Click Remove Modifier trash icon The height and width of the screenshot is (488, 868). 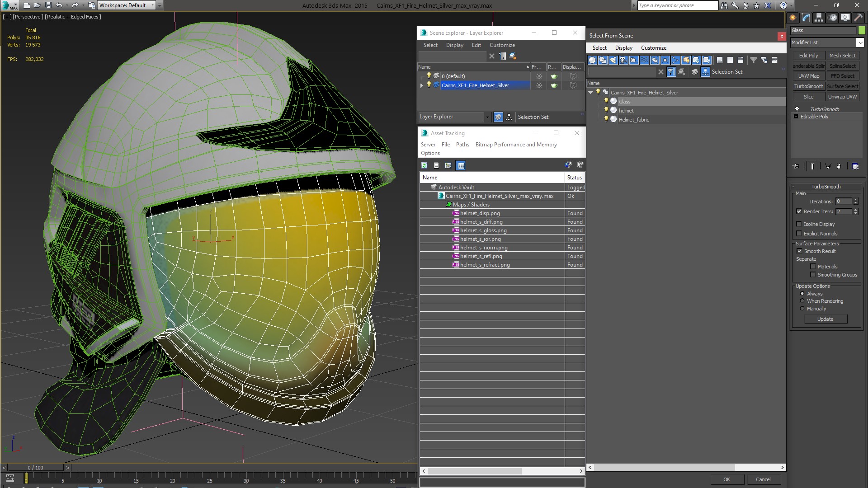click(839, 166)
